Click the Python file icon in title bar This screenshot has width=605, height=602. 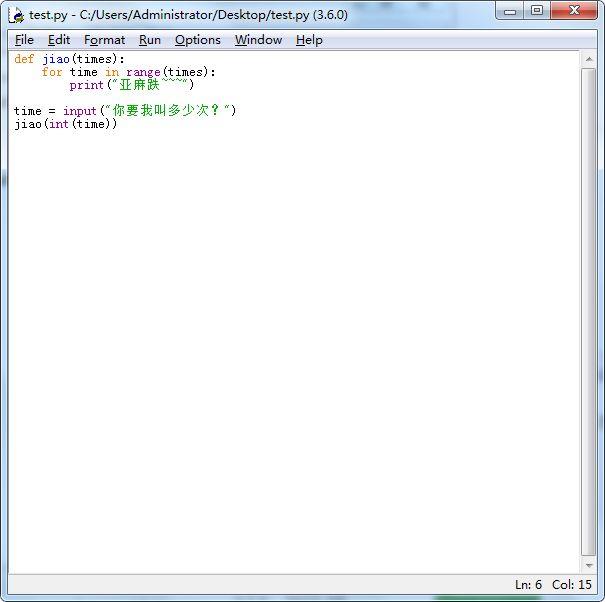pyautogui.click(x=17, y=15)
